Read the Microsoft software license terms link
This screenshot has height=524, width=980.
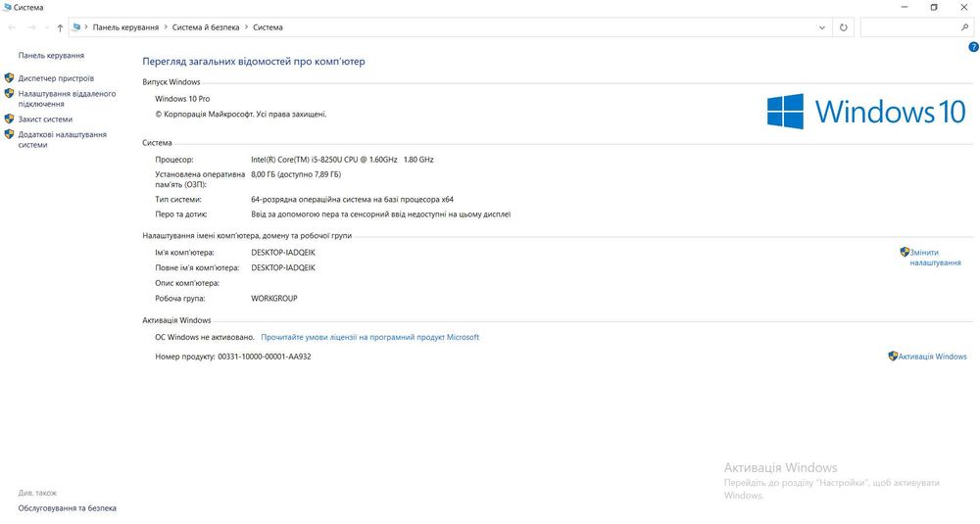(x=369, y=337)
